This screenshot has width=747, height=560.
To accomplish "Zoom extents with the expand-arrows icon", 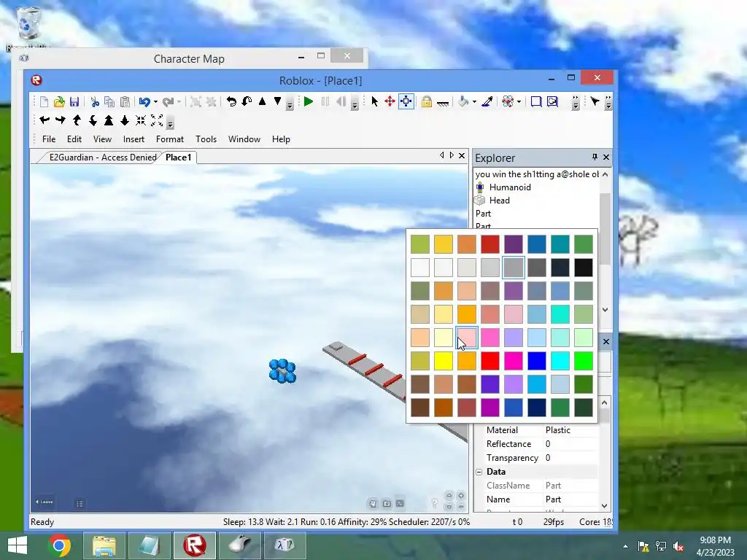I will [157, 120].
